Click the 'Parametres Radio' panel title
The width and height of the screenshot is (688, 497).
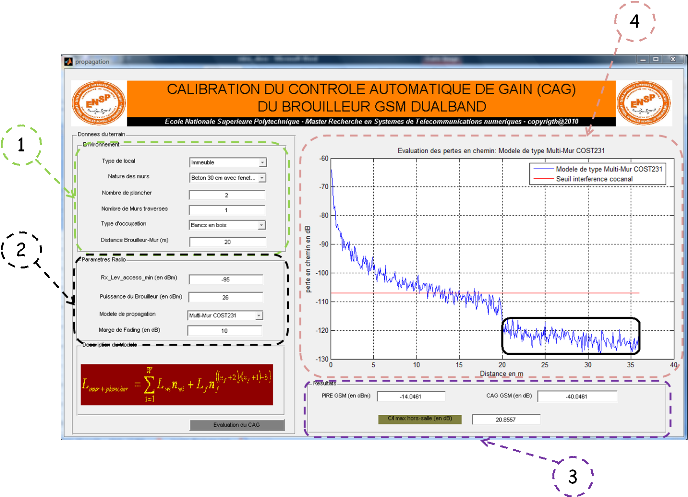click(104, 260)
